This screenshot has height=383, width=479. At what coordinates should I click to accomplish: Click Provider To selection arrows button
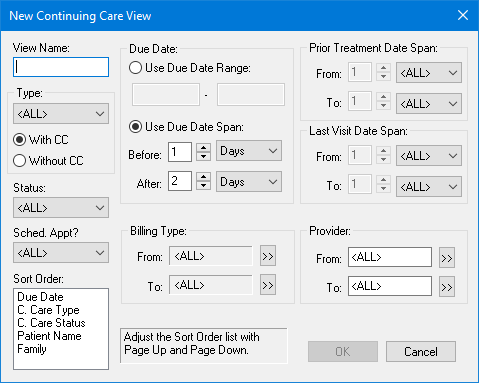coord(447,287)
